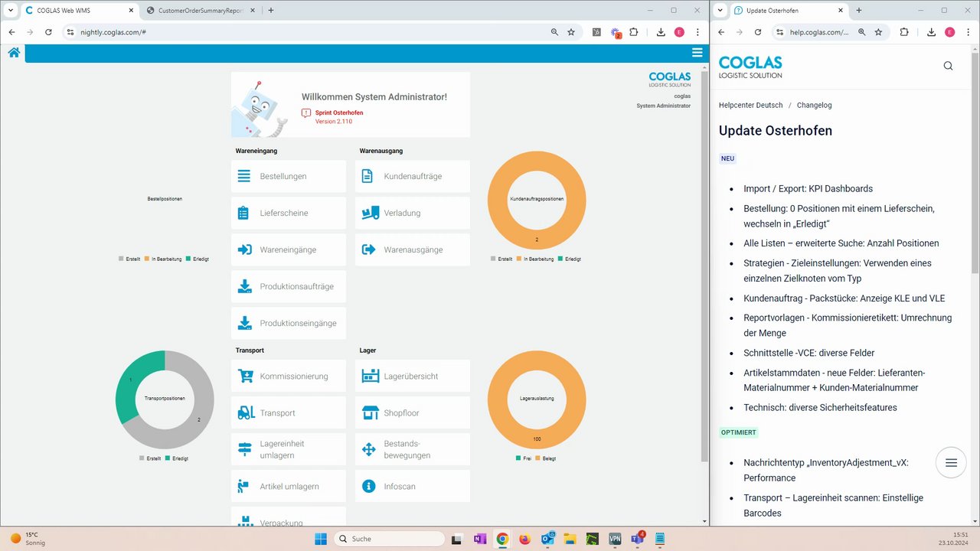Open the hamburger menu in COGLAS header

[697, 53]
